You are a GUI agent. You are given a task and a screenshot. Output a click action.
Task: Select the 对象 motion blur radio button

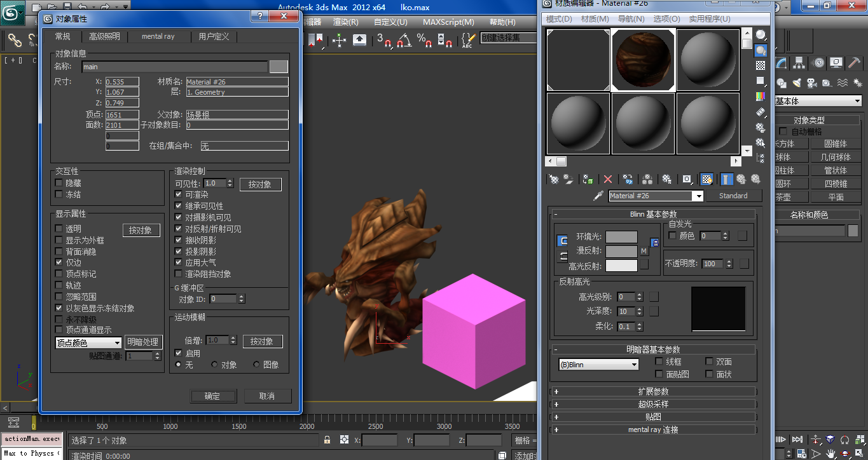(214, 365)
